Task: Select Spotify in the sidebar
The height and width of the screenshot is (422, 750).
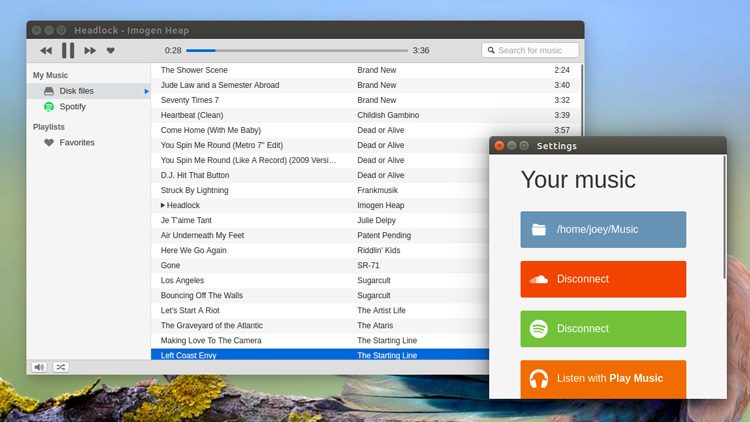Action: [72, 106]
